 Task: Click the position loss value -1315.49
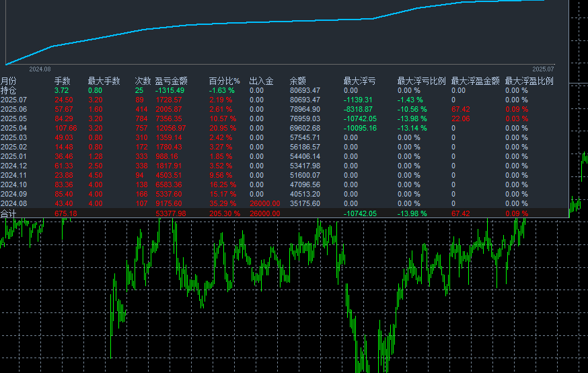pyautogui.click(x=170, y=90)
